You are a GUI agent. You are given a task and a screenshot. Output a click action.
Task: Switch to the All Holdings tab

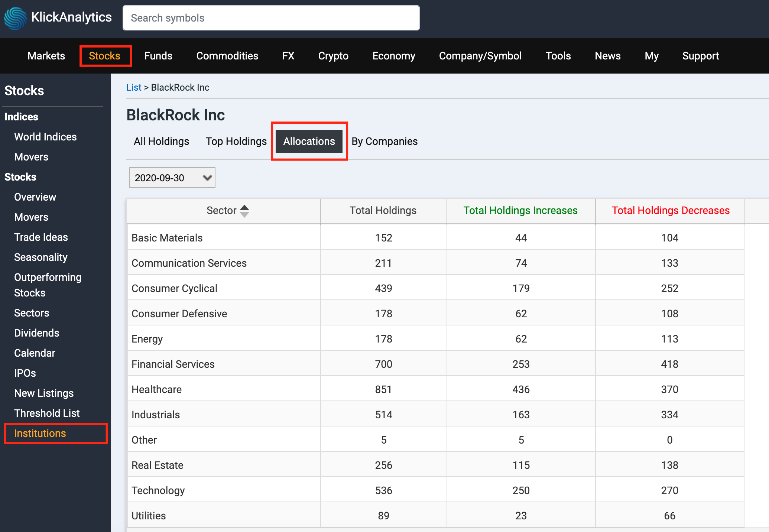coord(161,141)
